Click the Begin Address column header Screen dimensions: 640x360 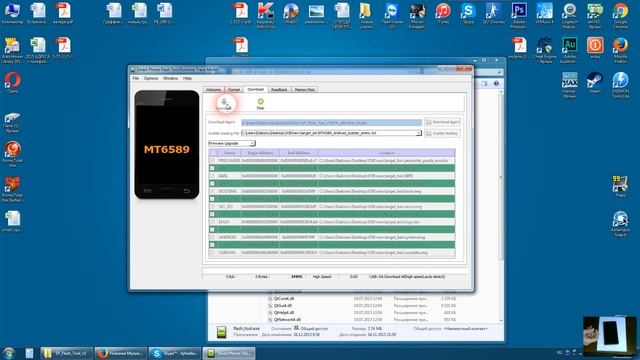tap(260, 153)
